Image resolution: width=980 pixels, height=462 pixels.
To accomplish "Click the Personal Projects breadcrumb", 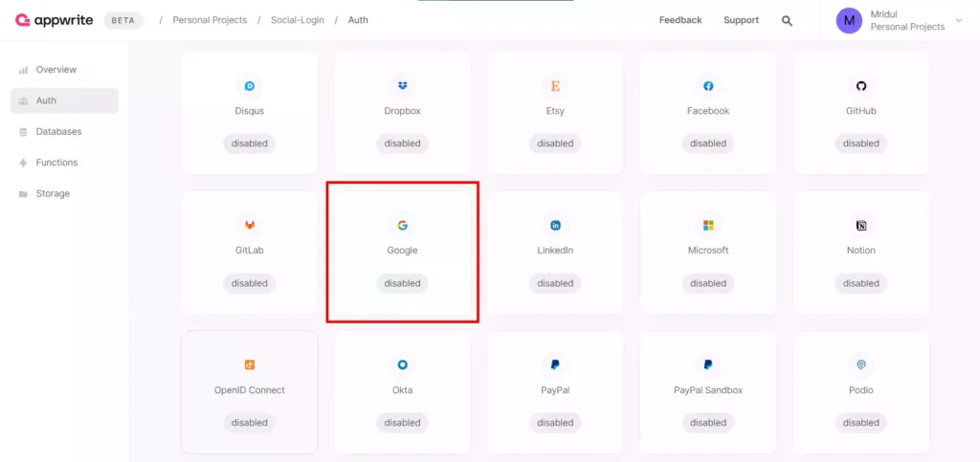I will tap(210, 20).
